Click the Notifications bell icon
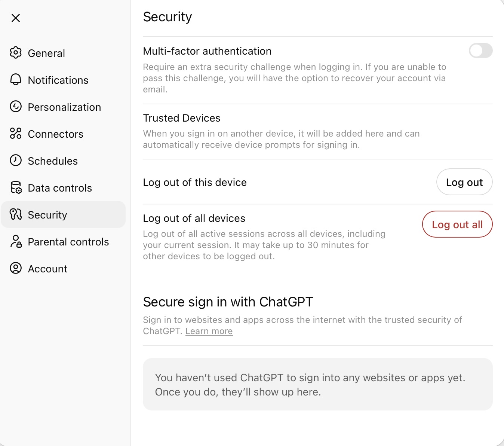The width and height of the screenshot is (504, 446). pyautogui.click(x=16, y=80)
